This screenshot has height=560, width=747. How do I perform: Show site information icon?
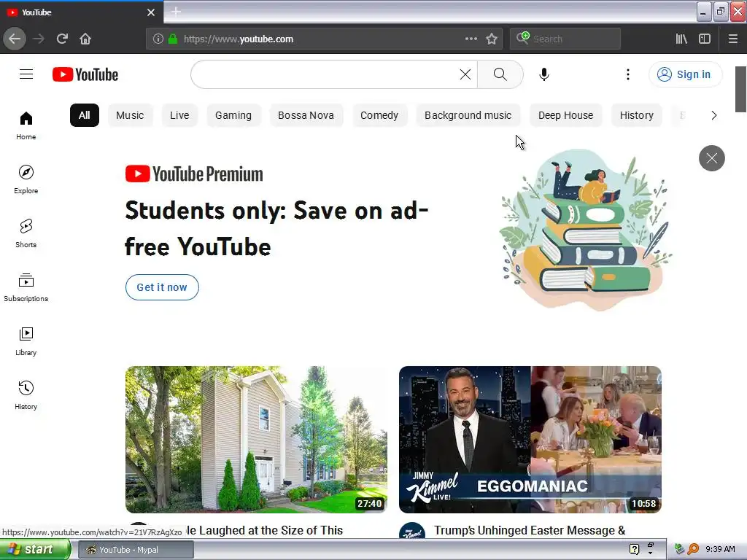click(x=158, y=39)
